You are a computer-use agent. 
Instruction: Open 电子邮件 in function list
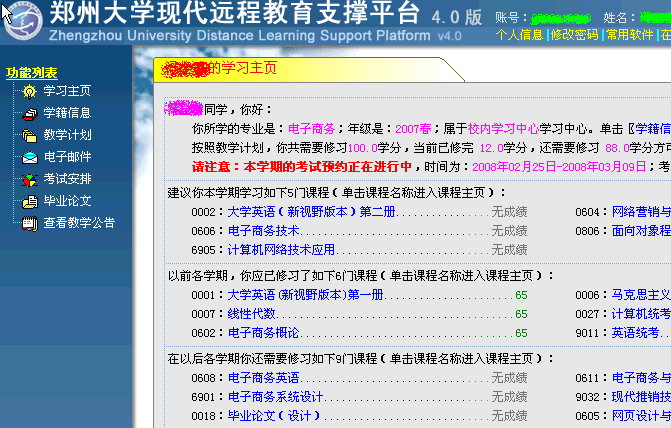coord(67,157)
